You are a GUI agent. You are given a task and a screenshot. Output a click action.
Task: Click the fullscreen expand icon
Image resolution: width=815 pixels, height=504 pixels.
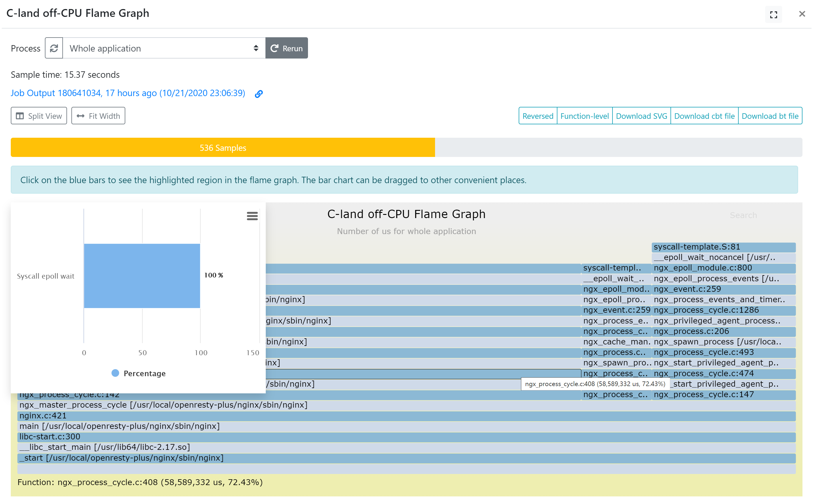(773, 14)
